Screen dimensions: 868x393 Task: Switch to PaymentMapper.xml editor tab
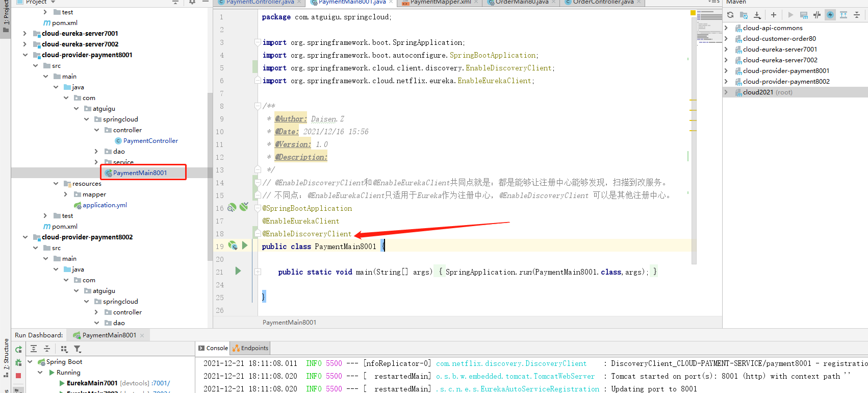(441, 2)
